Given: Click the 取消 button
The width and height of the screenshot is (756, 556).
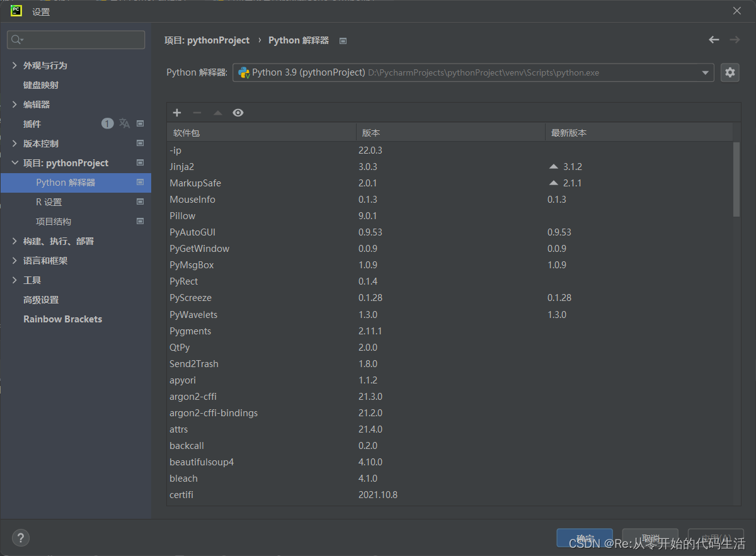Looking at the screenshot, I should tap(650, 538).
